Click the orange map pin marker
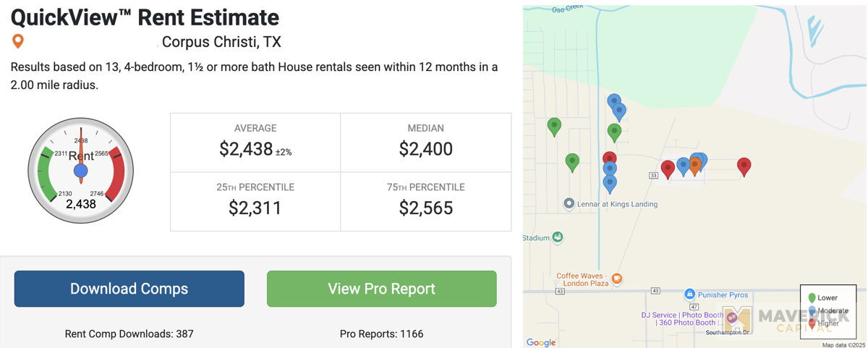The width and height of the screenshot is (868, 348). click(694, 166)
